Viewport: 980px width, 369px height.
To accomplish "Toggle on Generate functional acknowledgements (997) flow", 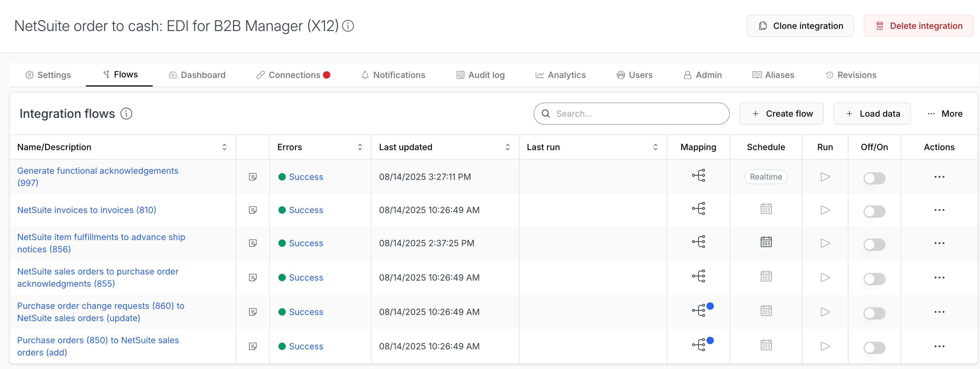I will coord(874,178).
